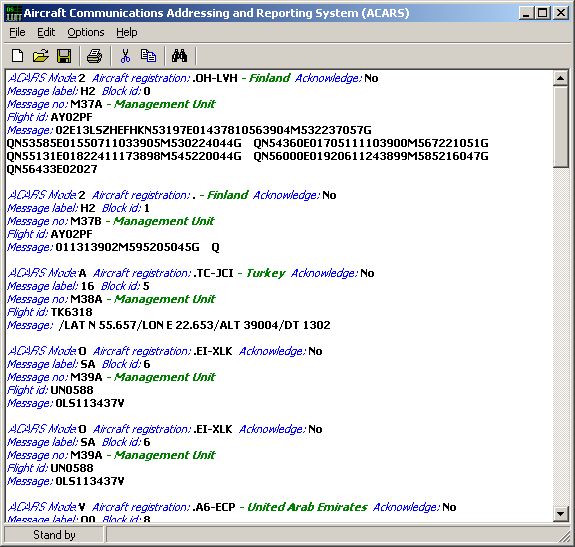
Task: Click the scrollbar down arrow
Action: [560, 514]
